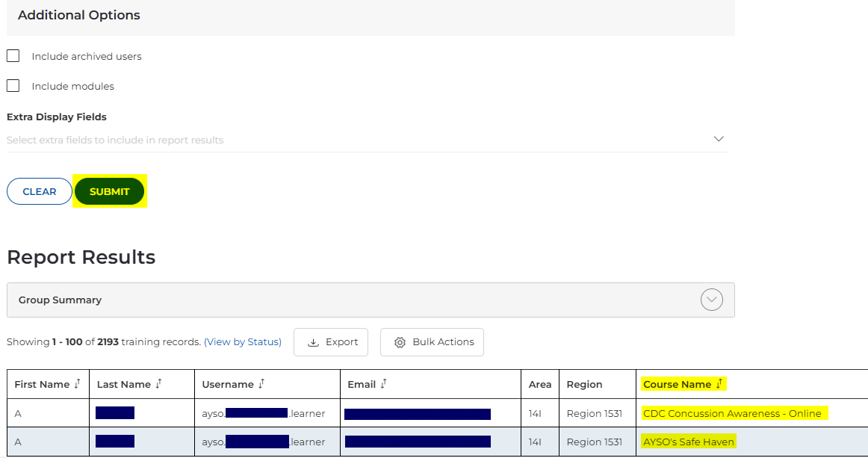The height and width of the screenshot is (458, 868).
Task: Click the Clear button
Action: (x=40, y=191)
